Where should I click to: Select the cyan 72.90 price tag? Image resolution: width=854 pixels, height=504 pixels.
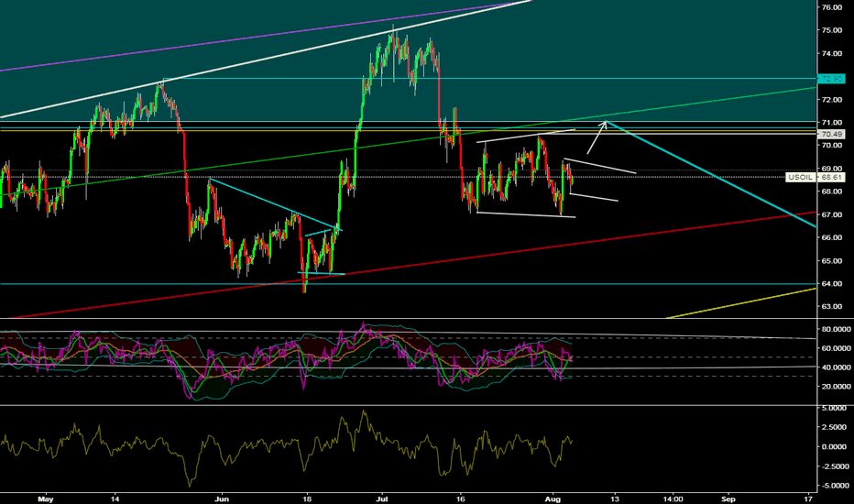click(832, 79)
